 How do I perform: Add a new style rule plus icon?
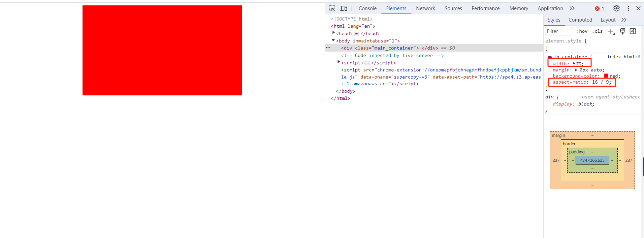click(611, 31)
